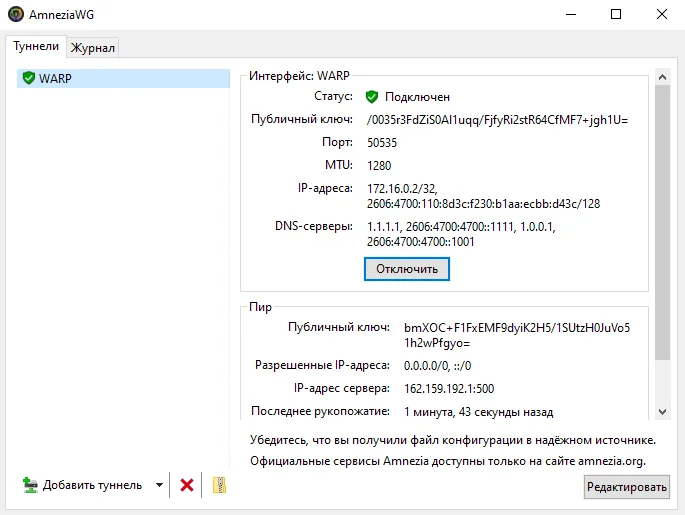
Task: Click the scrollbar up arrow
Action: [662, 77]
